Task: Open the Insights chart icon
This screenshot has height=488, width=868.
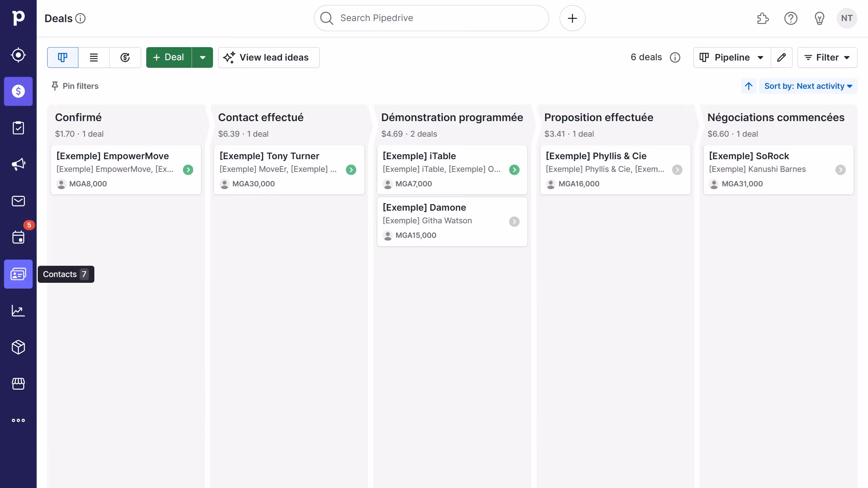Action: point(18,311)
